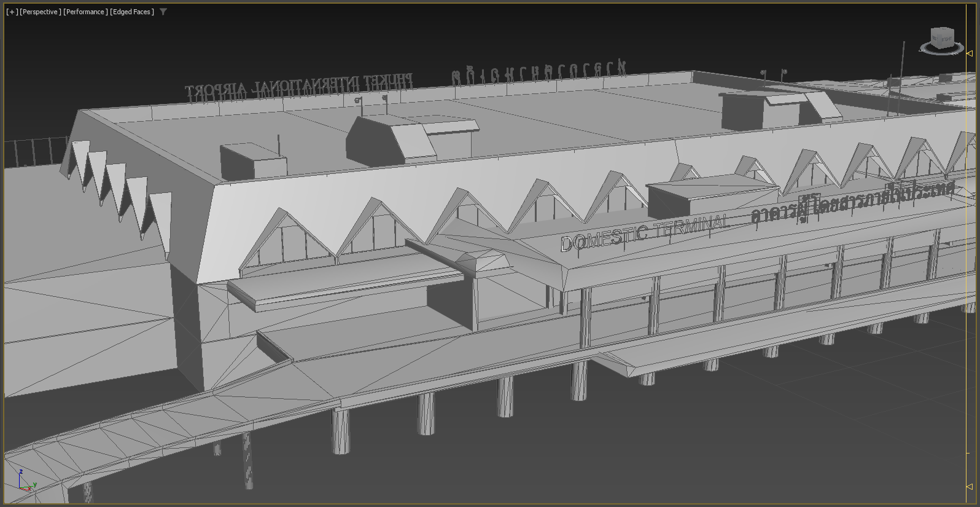Screen dimensions: 980x507
Task: Open the Perspective point-of-view menu
Action: tap(41, 12)
